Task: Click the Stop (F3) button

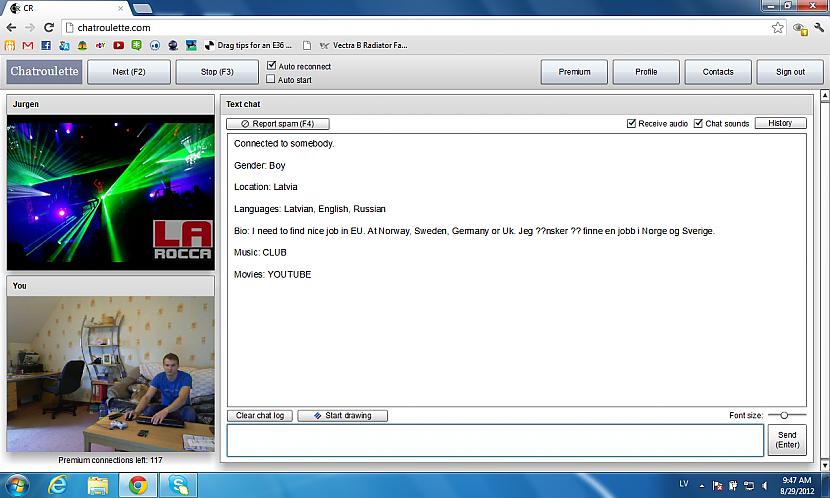Action: (x=217, y=72)
